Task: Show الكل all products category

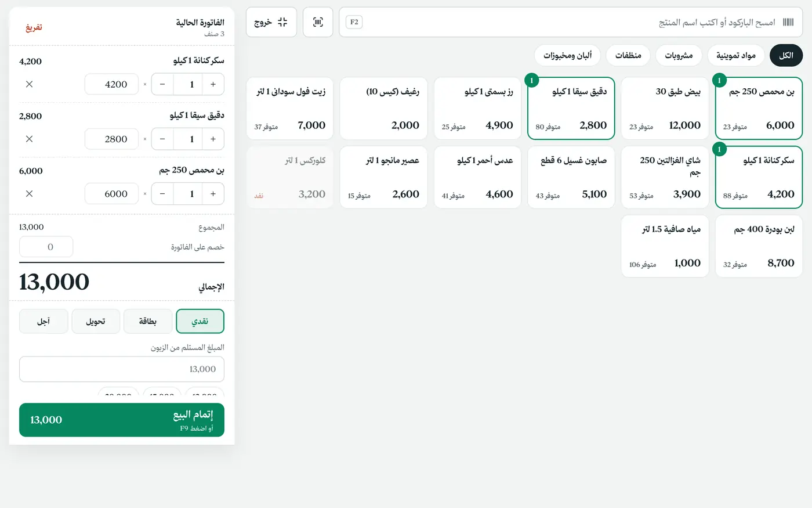Action: [x=786, y=55]
